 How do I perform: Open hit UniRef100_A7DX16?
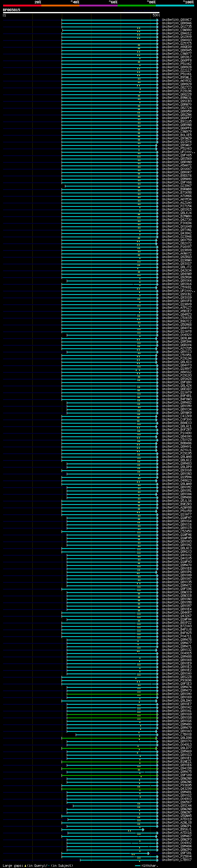(177, 833)
